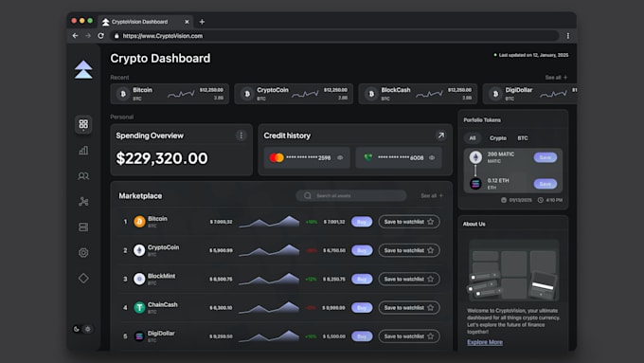See all recent coins
Screen dimensions: 644x363
pos(556,78)
